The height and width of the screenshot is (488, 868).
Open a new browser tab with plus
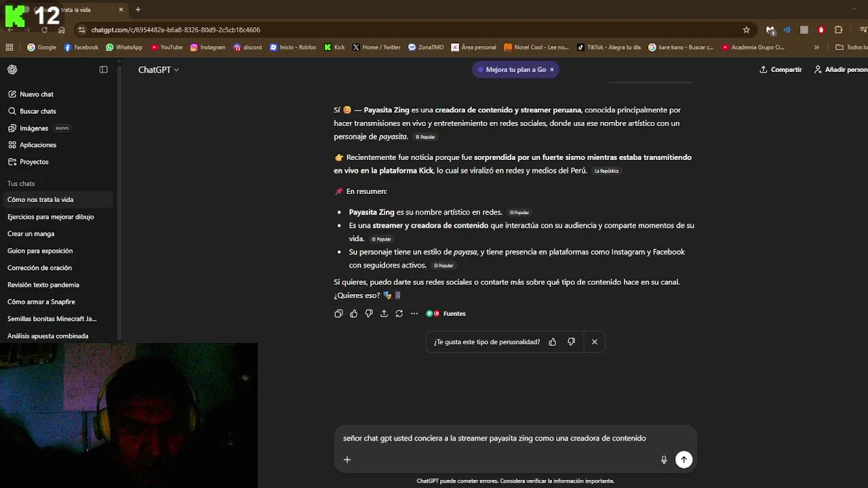(138, 9)
